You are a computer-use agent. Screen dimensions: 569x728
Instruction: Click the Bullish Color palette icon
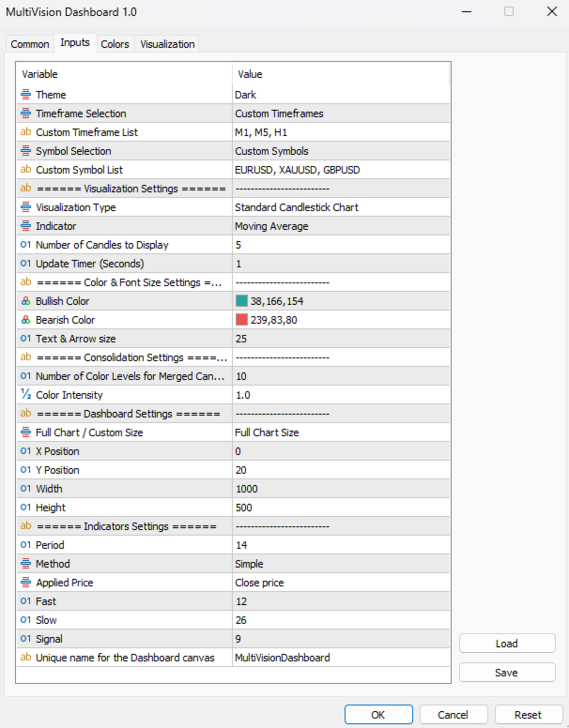[x=25, y=301]
